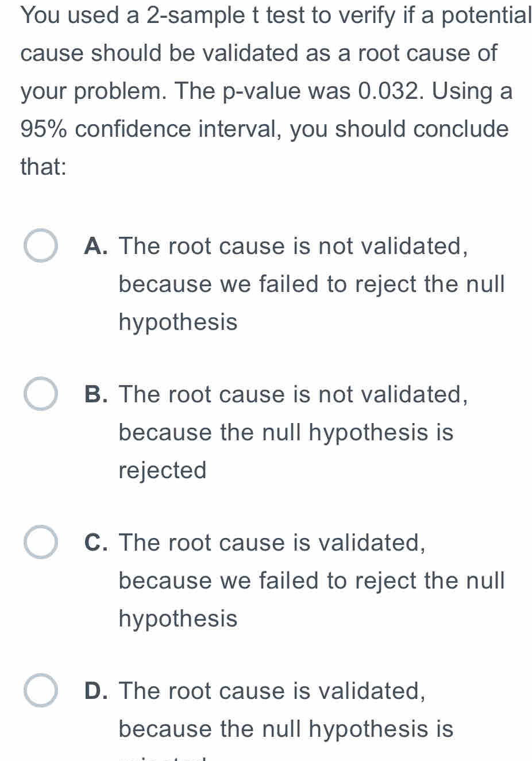532x761 pixels.
Task: Choose option C radio button
Action: pos(41,543)
